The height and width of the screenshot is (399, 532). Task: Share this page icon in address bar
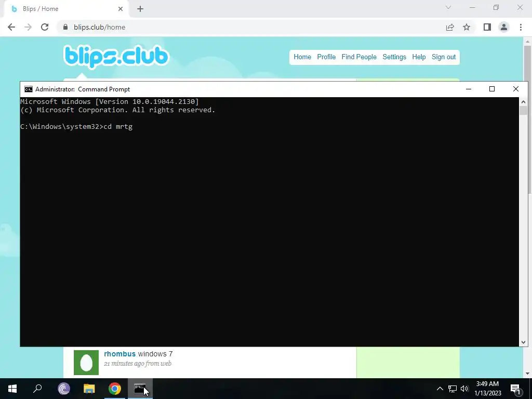pos(450,27)
